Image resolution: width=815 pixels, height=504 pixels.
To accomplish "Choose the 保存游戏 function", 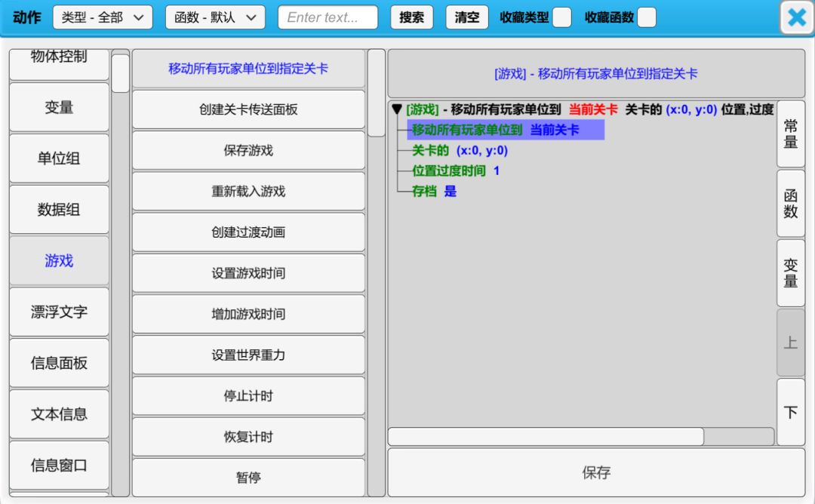I will (248, 150).
